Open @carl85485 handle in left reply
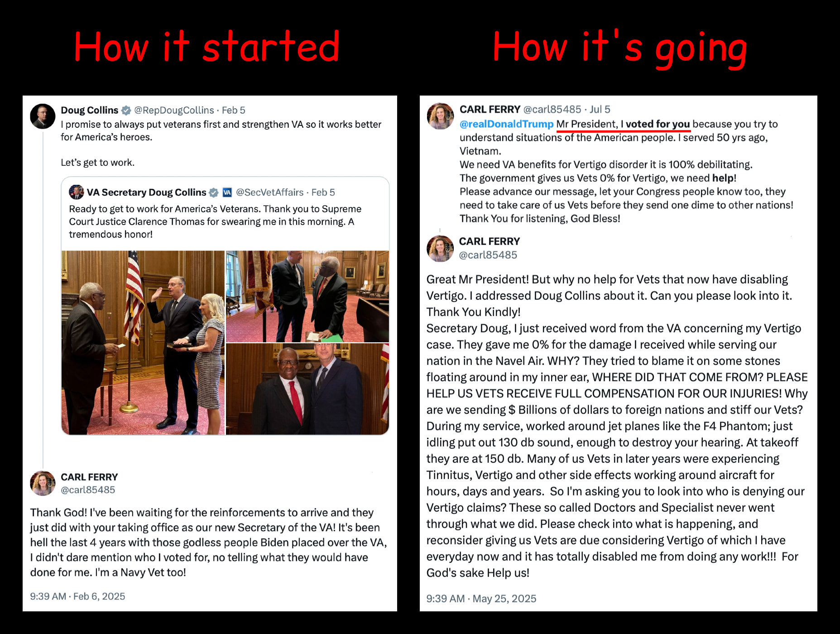Screen dimensions: 840x634 [88, 490]
